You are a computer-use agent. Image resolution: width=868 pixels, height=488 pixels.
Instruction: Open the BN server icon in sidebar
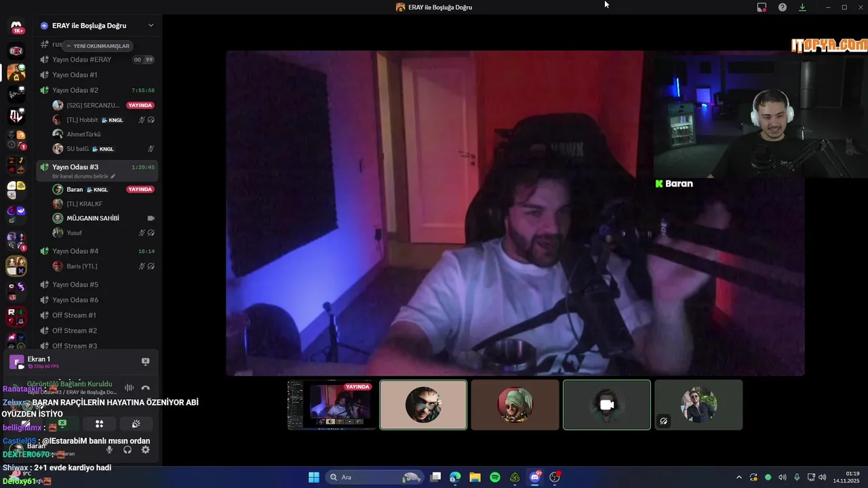click(x=16, y=51)
